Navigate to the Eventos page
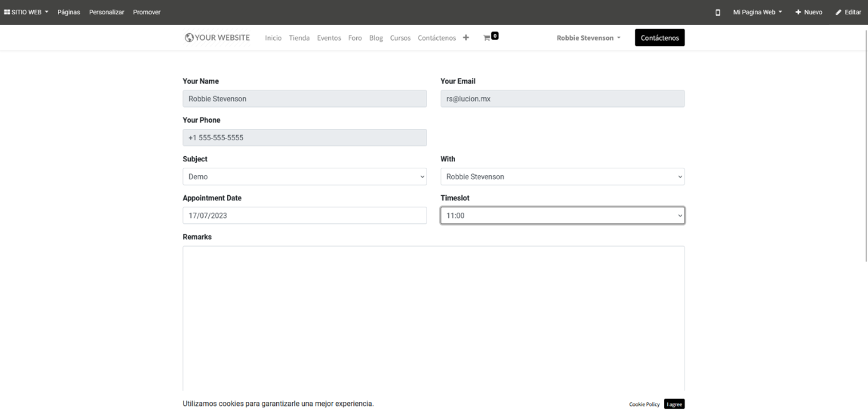868x415 pixels. (329, 38)
